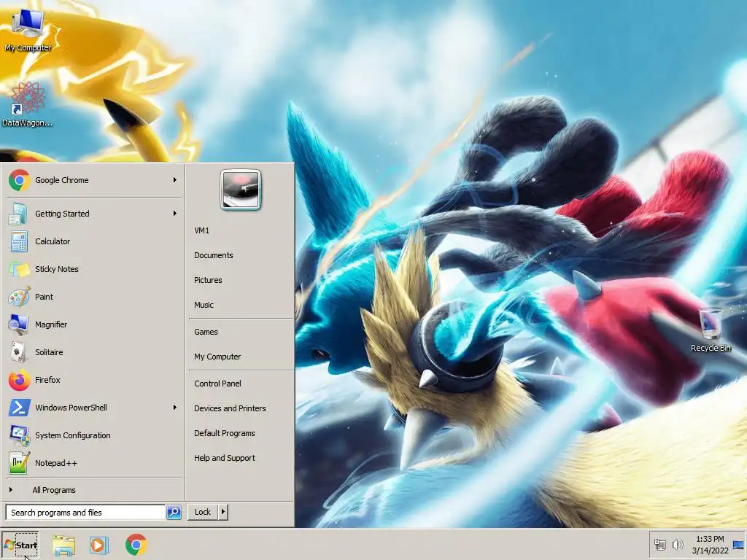Click the network tray icon

[x=660, y=545]
